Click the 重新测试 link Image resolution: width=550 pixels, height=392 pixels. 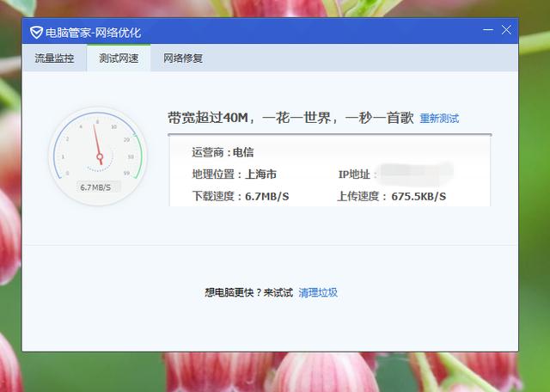[x=439, y=119]
